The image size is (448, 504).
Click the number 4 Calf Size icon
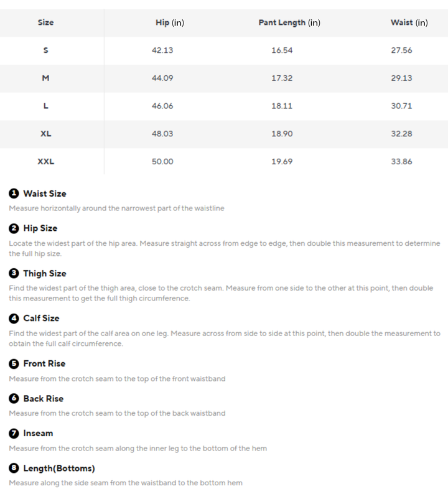pyautogui.click(x=14, y=319)
